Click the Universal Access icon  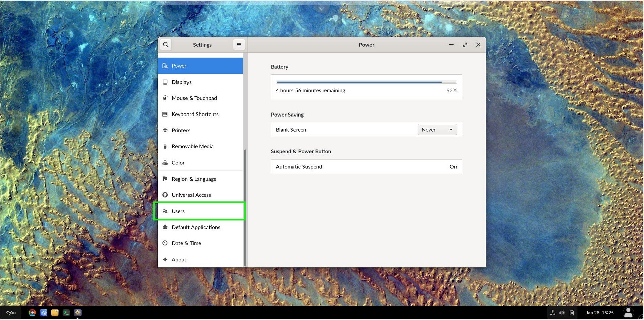(x=165, y=195)
